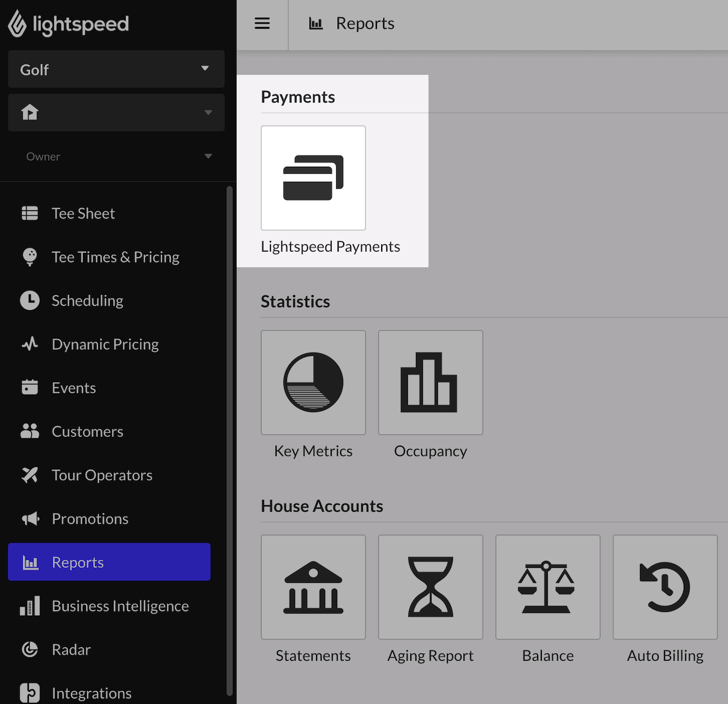Screen dimensions: 728x704
Task: Expand the location dropdown arrow
Action: (x=208, y=112)
